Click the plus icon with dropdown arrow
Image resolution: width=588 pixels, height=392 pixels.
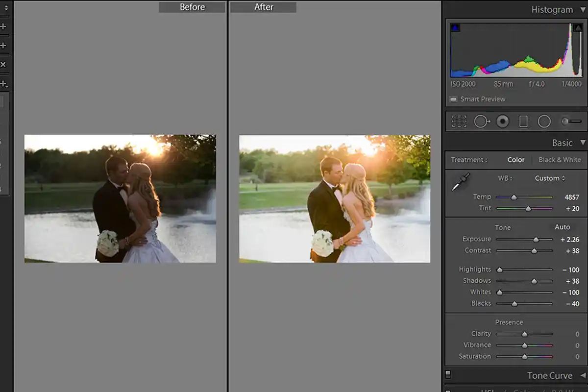pos(3,83)
